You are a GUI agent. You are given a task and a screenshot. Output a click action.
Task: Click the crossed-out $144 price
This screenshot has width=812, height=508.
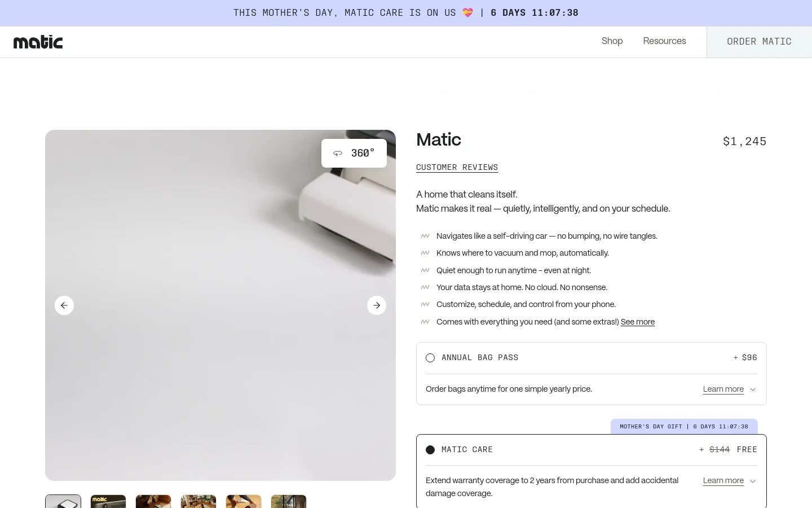pyautogui.click(x=720, y=450)
